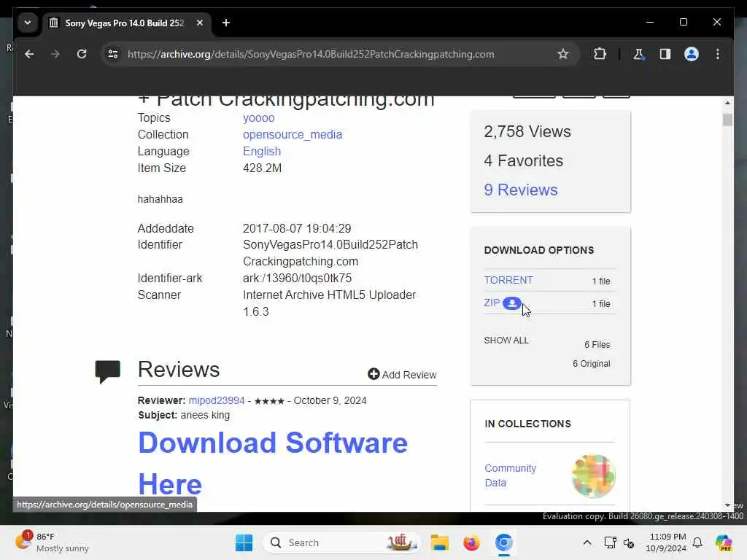This screenshot has width=747, height=560.
Task: Open the Windows Start menu
Action: pyautogui.click(x=244, y=542)
